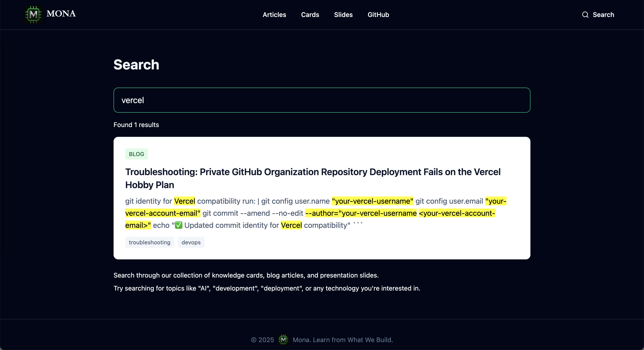
Task: Click the MONA brand name text
Action: click(61, 14)
